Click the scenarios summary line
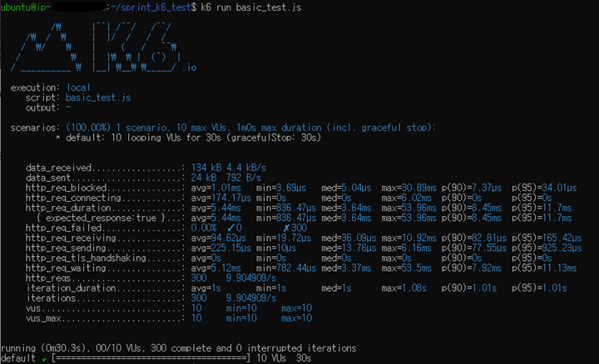 223,128
